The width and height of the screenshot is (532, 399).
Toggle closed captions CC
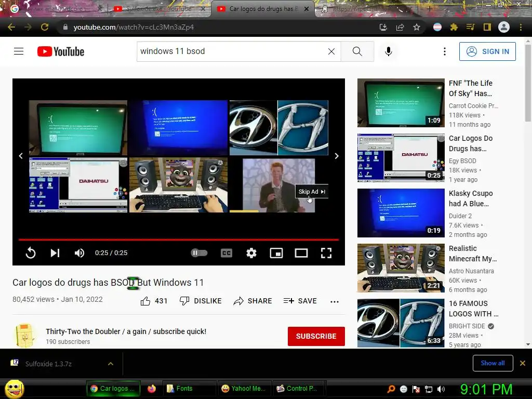coord(227,253)
